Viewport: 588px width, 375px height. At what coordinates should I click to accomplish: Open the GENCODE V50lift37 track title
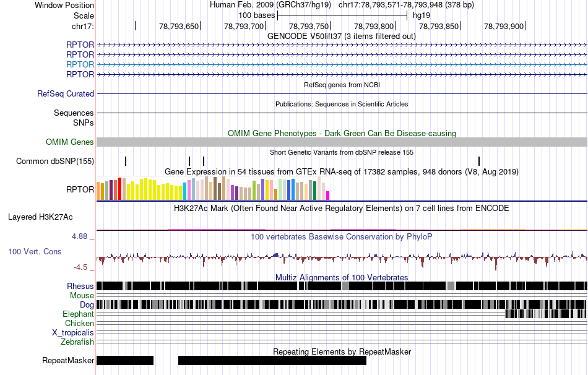pos(342,36)
